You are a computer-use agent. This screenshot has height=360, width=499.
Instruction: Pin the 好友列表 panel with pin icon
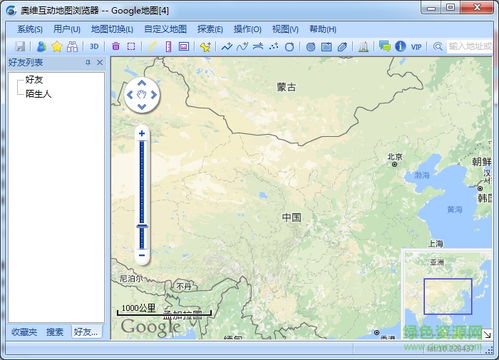click(x=88, y=62)
